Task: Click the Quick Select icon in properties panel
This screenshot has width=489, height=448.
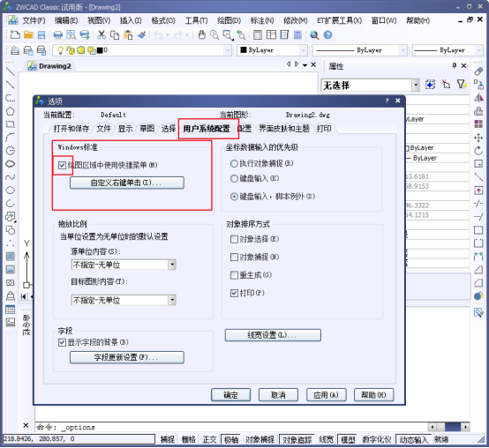Action: 462,85
